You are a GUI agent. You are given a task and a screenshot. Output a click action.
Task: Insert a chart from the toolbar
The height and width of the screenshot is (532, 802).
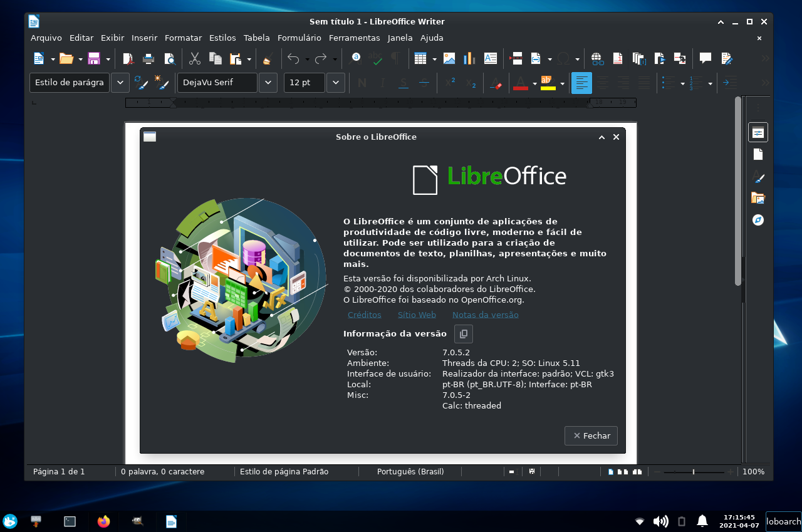[470, 58]
